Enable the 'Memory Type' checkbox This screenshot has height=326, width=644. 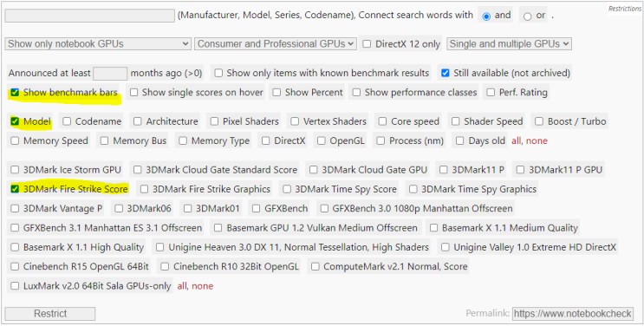[183, 141]
